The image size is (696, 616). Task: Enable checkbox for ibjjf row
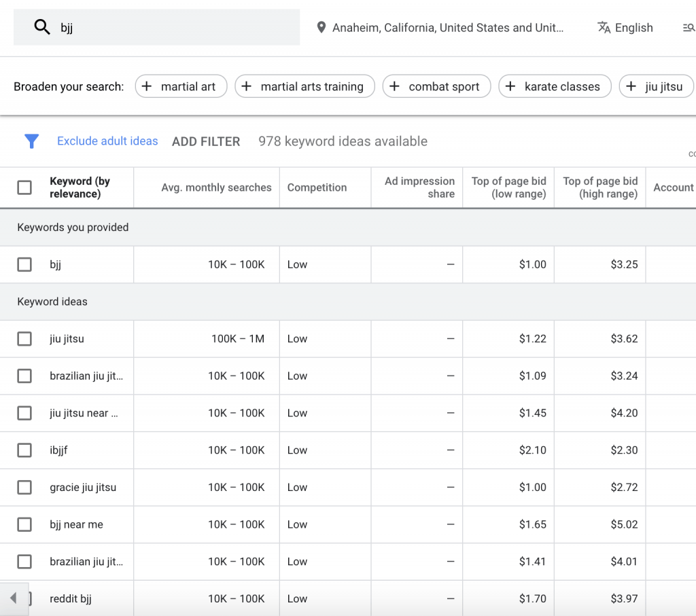click(24, 450)
